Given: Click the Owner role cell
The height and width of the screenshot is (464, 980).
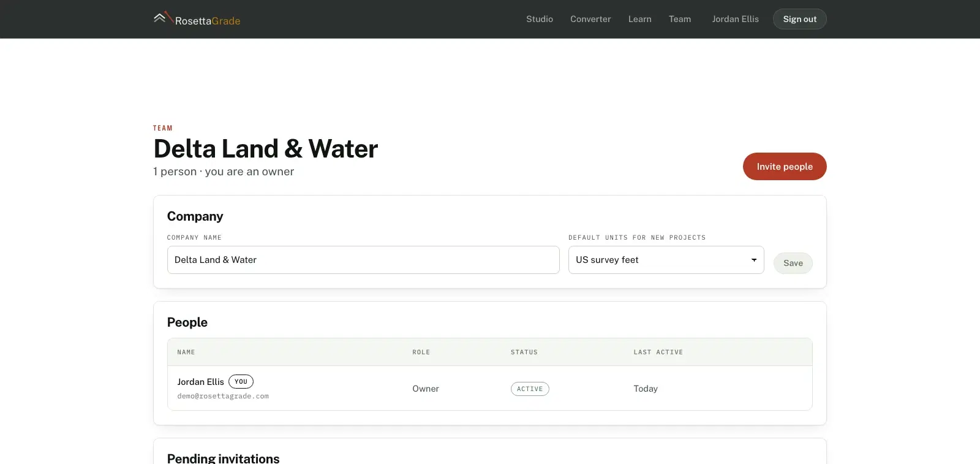Looking at the screenshot, I should click(x=426, y=389).
